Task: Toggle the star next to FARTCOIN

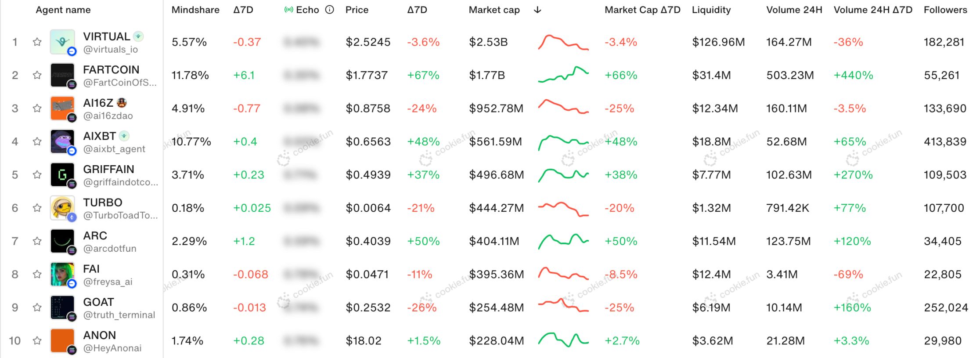Action: [x=37, y=75]
